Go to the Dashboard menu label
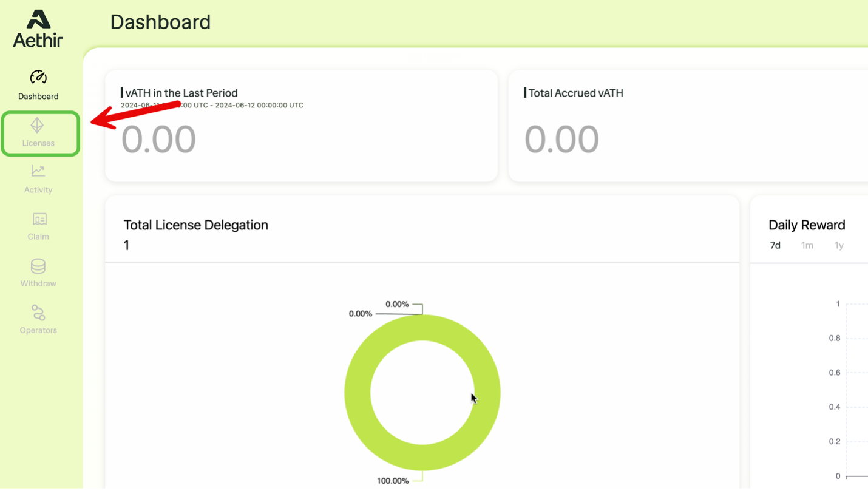The height and width of the screenshot is (491, 868). click(38, 97)
